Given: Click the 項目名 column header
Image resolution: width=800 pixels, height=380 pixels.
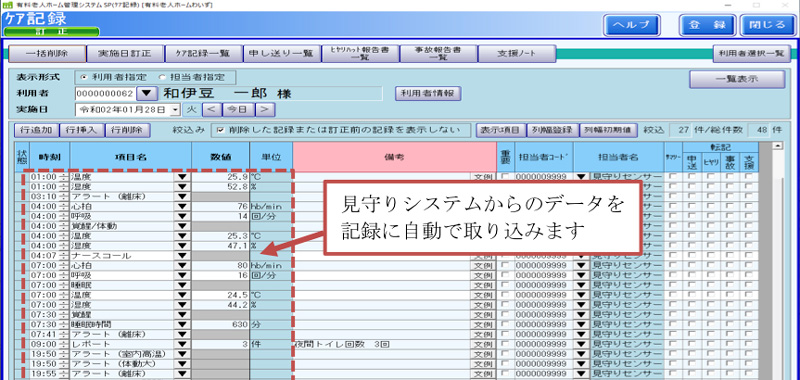Looking at the screenshot, I should click(131, 157).
